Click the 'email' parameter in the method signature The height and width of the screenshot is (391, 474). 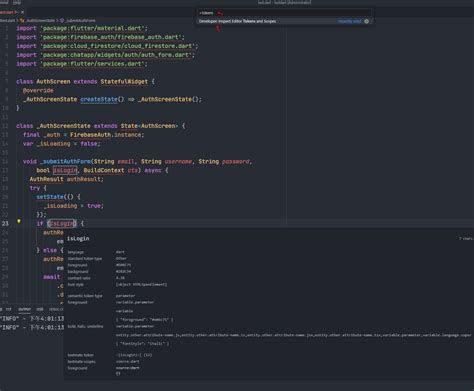[x=126, y=162]
